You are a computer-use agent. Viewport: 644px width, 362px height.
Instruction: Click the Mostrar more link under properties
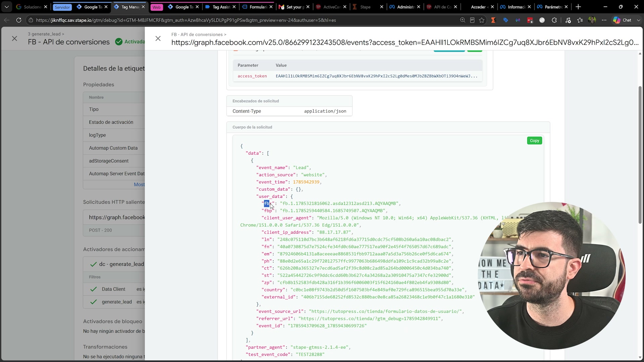tap(139, 185)
